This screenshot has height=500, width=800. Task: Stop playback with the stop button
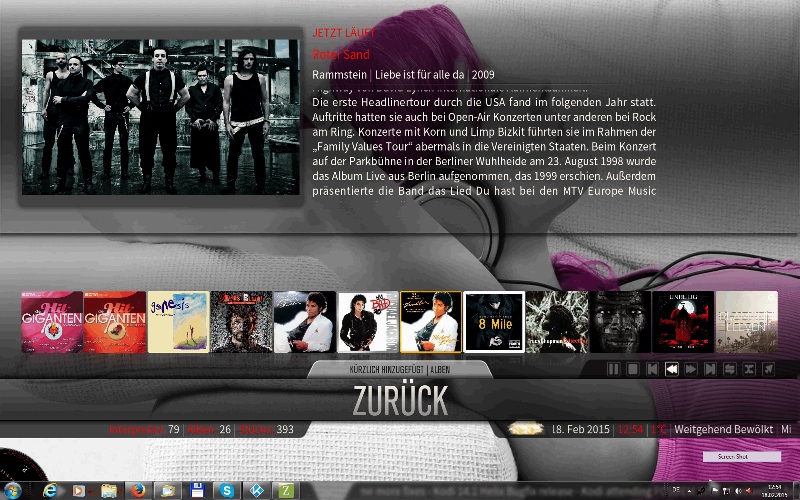pos(633,369)
